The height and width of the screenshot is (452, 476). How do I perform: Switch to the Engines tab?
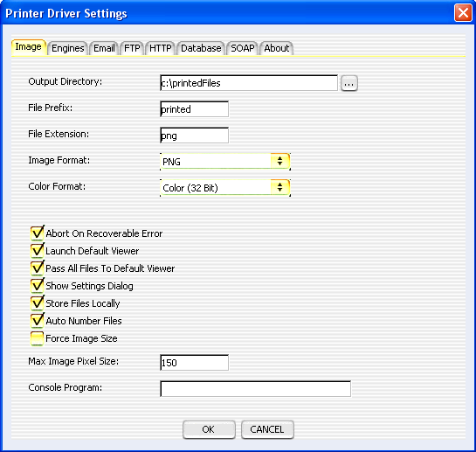click(68, 48)
